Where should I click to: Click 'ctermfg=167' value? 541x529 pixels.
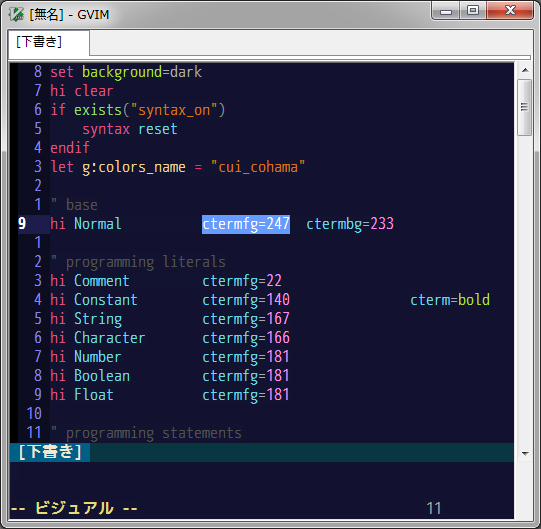point(246,319)
